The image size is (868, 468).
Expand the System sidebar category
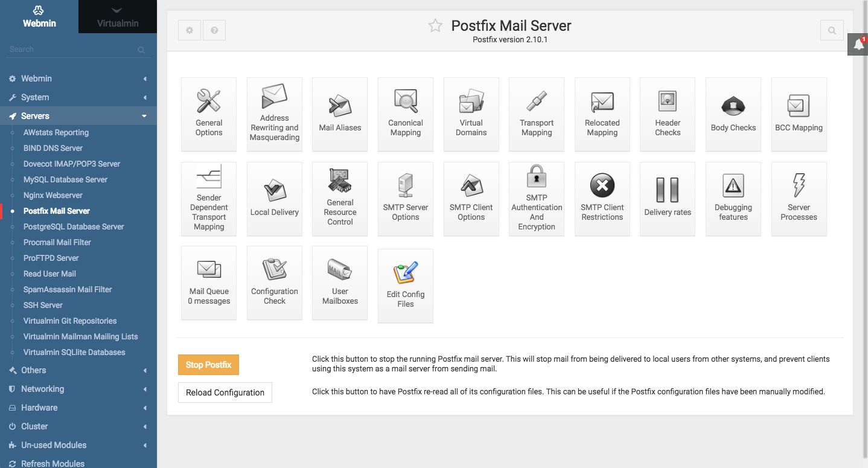coord(78,97)
